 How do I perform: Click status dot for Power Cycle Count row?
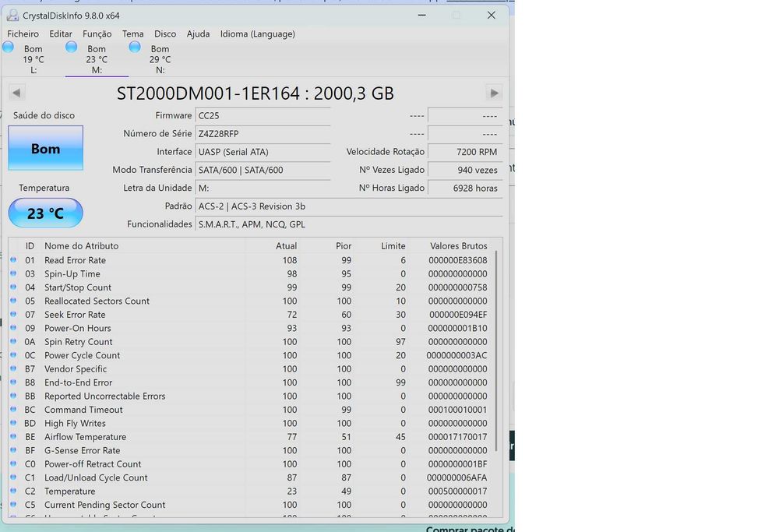pyautogui.click(x=13, y=355)
